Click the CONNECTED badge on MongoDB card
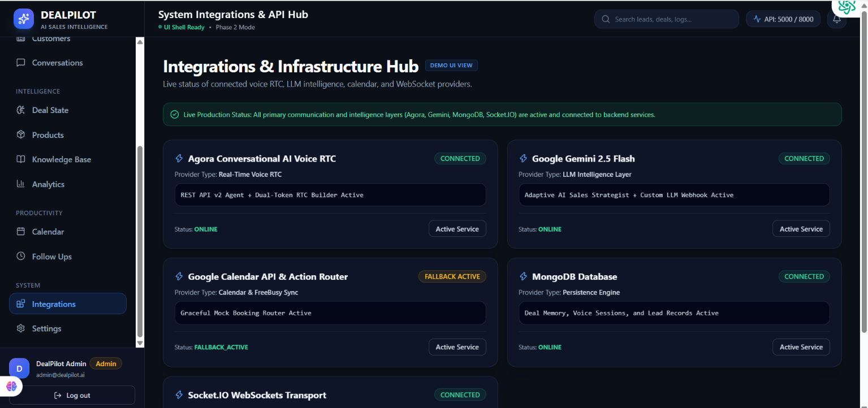This screenshot has height=408, width=868. coord(804,277)
